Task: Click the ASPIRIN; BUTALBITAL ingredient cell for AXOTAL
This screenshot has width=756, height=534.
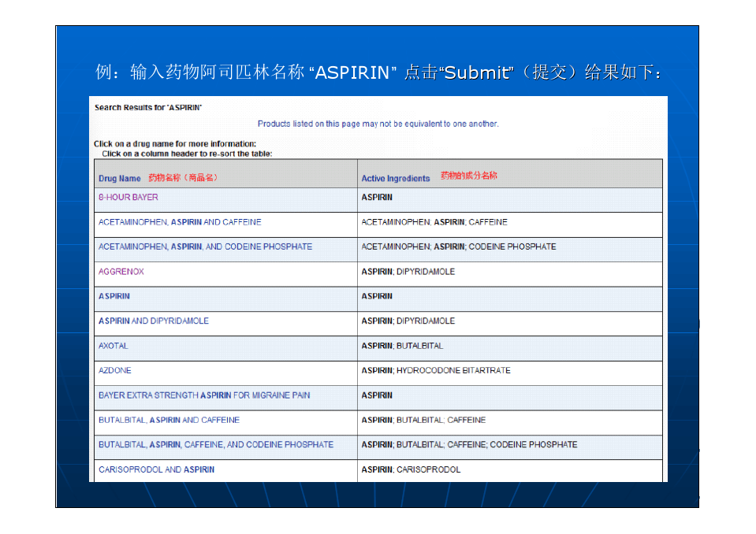Action: click(402, 346)
